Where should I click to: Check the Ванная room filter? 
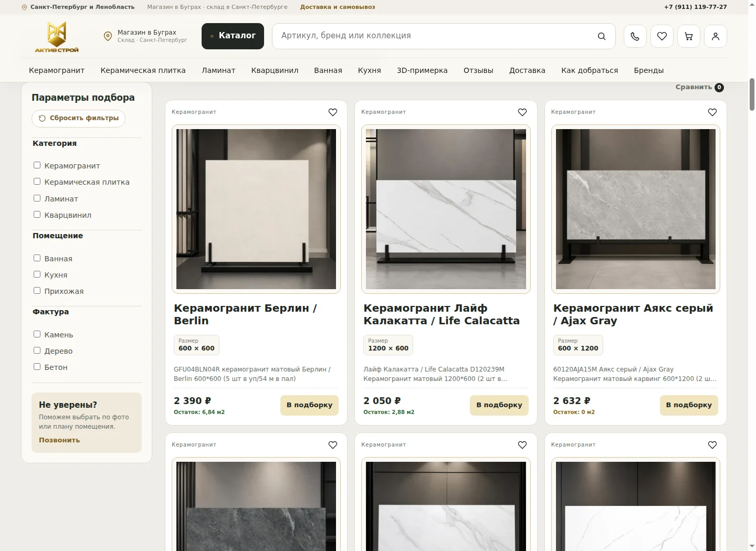[x=37, y=258]
